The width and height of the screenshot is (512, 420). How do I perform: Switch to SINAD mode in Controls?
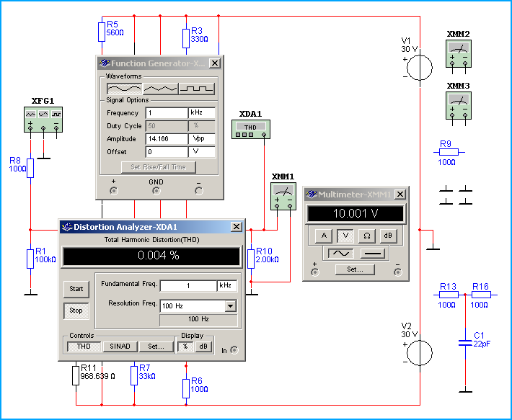point(120,347)
